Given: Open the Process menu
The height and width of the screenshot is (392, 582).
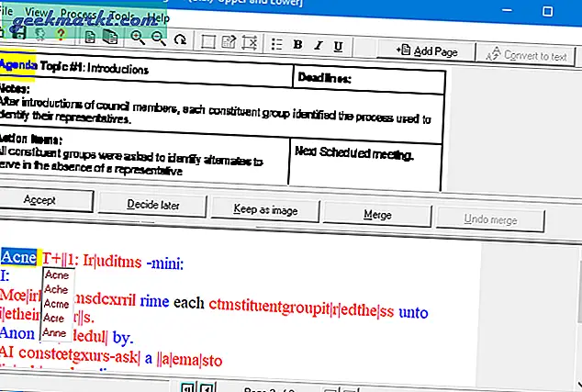Looking at the screenshot, I should click(x=78, y=15).
